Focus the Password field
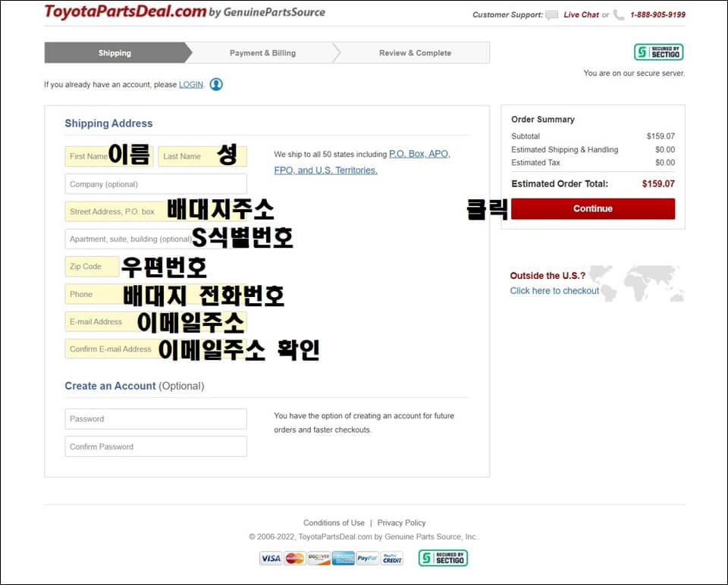Image resolution: width=728 pixels, height=585 pixels. [156, 419]
